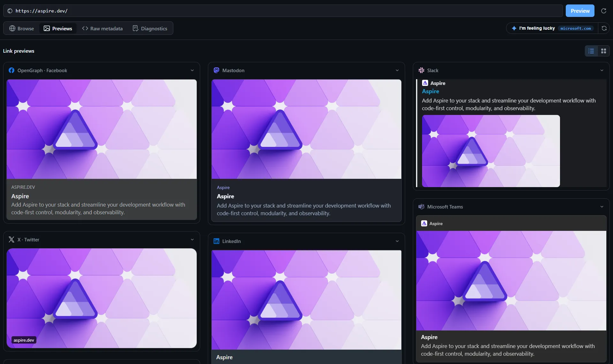
Task: Select the Previews tab
Action: pyautogui.click(x=58, y=28)
